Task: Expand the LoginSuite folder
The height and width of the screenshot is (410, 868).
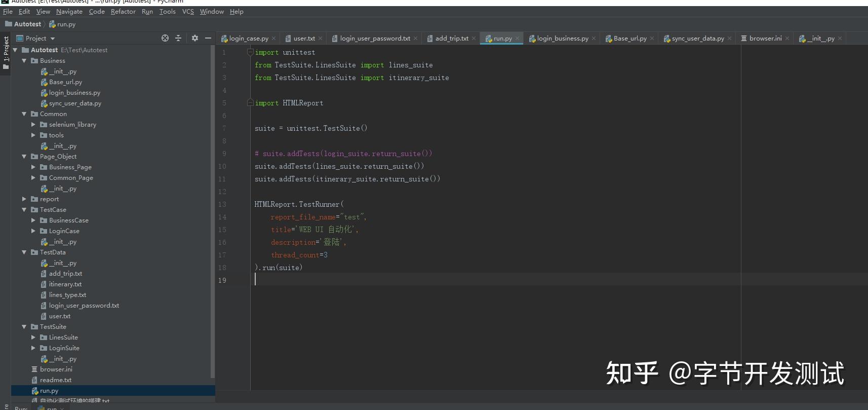Action: click(x=33, y=348)
